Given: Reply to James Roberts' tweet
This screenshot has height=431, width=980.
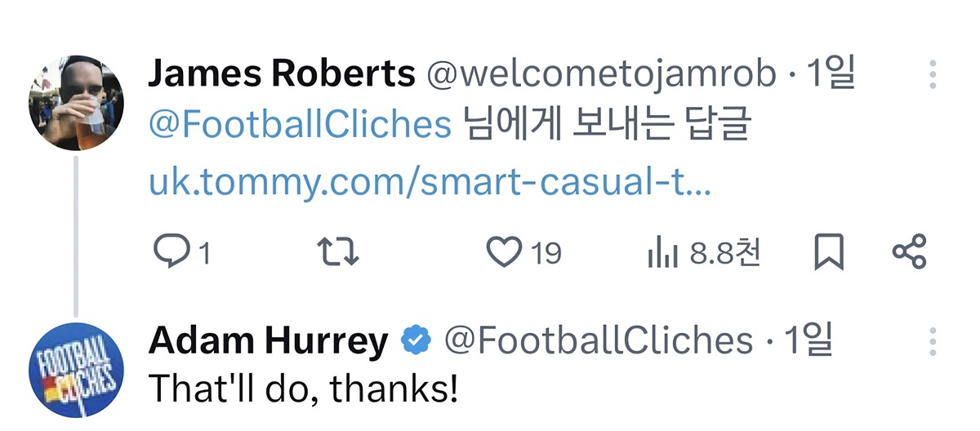Looking at the screenshot, I should pyautogui.click(x=170, y=253).
